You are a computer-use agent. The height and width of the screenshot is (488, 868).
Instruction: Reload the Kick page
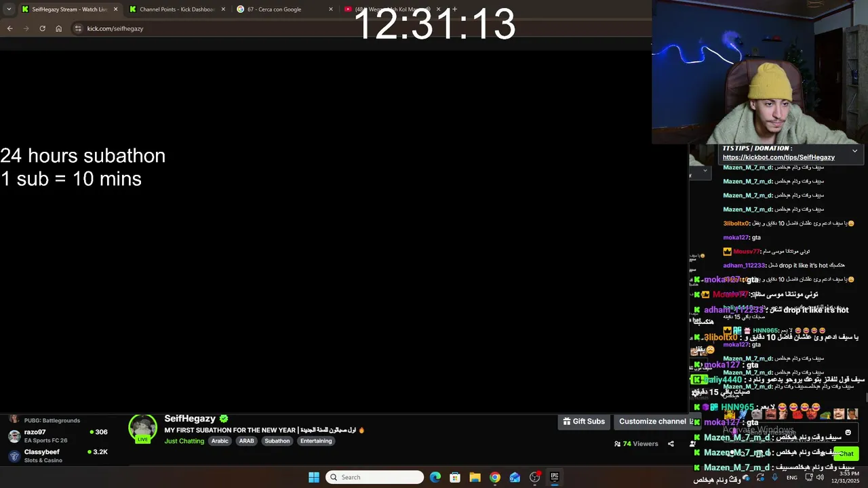click(42, 28)
